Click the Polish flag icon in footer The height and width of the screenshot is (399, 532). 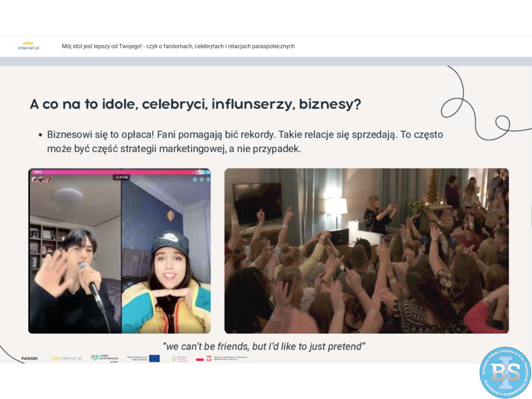click(200, 358)
